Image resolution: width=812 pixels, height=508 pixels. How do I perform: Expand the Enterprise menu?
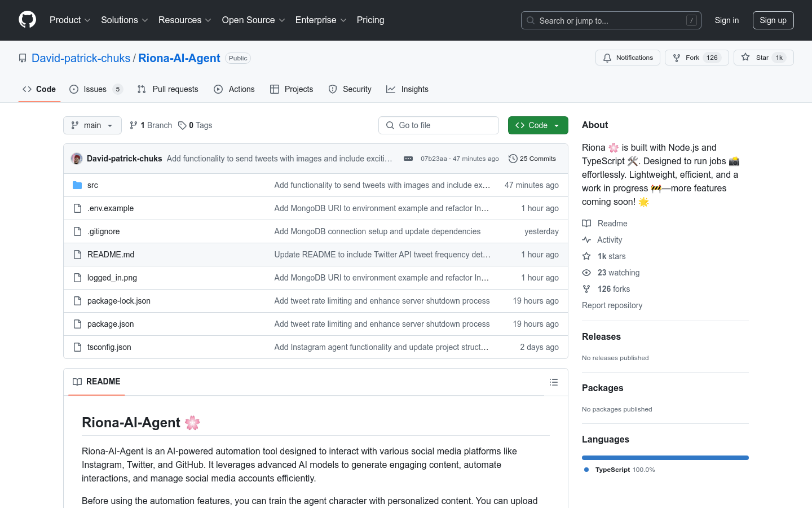click(321, 20)
